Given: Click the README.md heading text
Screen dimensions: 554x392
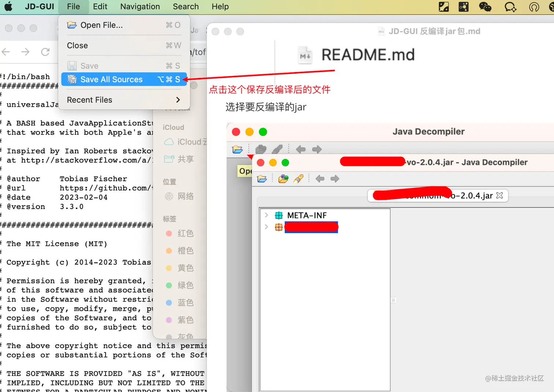Looking at the screenshot, I should [x=368, y=55].
